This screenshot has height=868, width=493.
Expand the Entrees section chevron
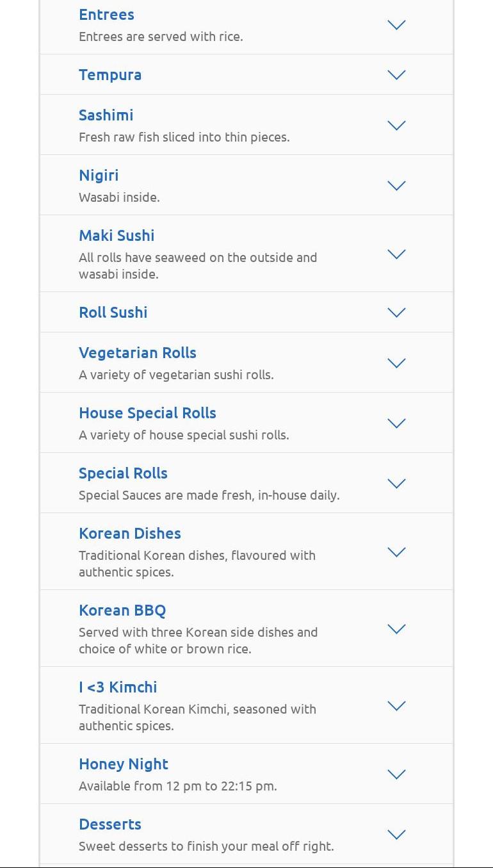click(x=397, y=25)
